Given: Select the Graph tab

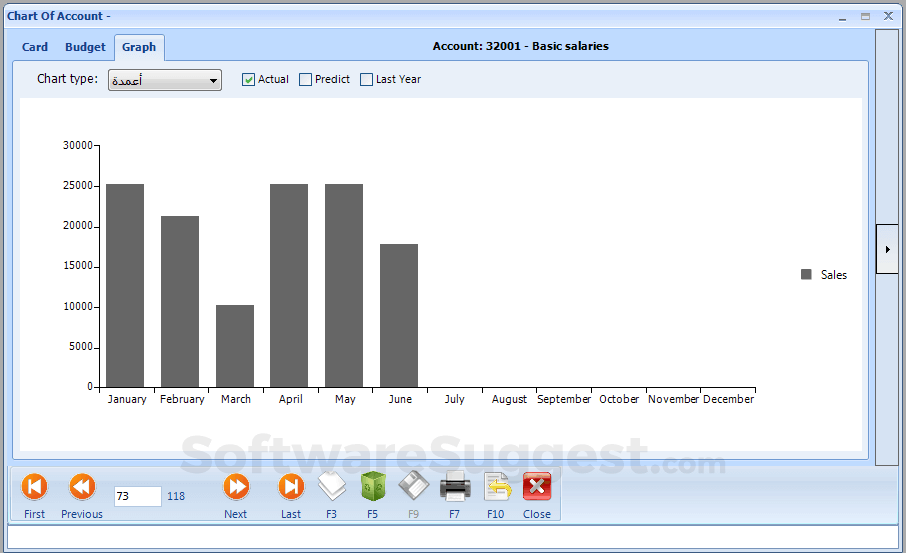Looking at the screenshot, I should [x=139, y=47].
